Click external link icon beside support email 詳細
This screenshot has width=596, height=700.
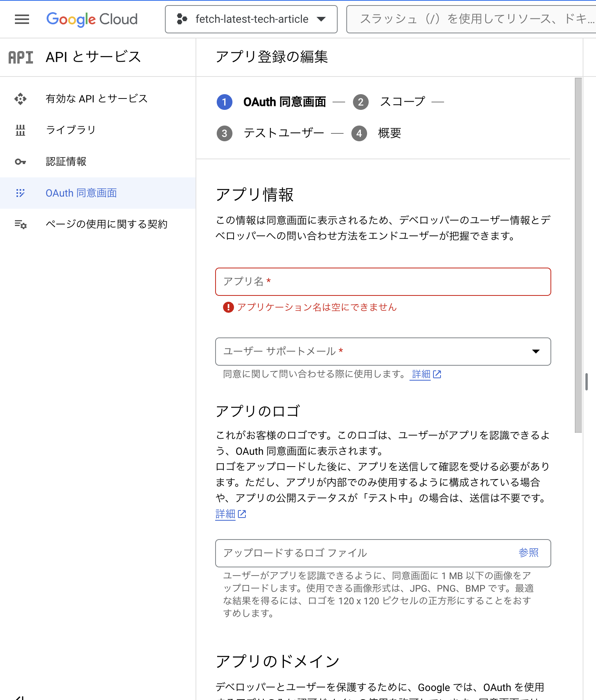[x=437, y=374]
